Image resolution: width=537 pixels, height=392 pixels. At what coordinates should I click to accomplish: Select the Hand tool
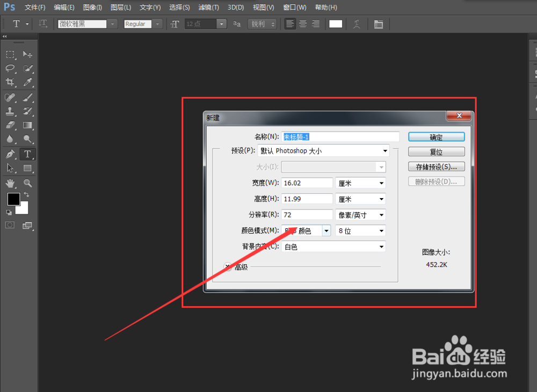tap(10, 183)
